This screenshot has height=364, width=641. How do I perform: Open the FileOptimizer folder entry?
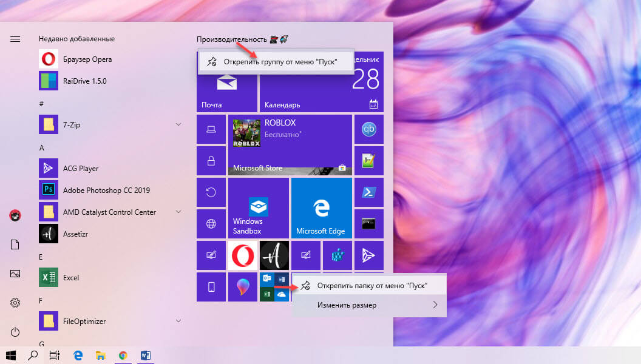(110, 321)
